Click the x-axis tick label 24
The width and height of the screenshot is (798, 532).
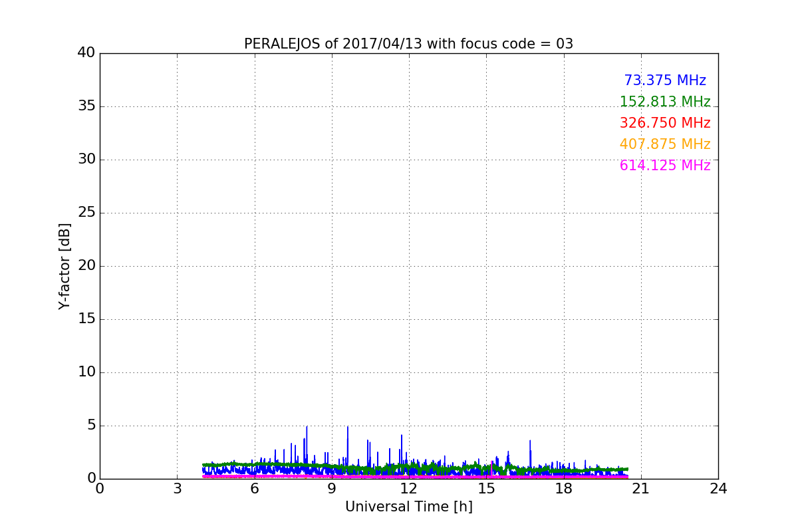pos(718,488)
